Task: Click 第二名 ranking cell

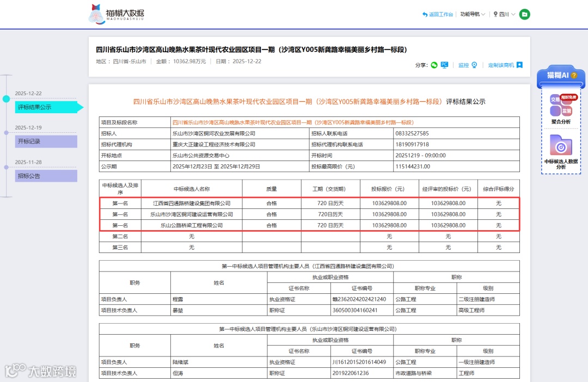Action: [120, 237]
